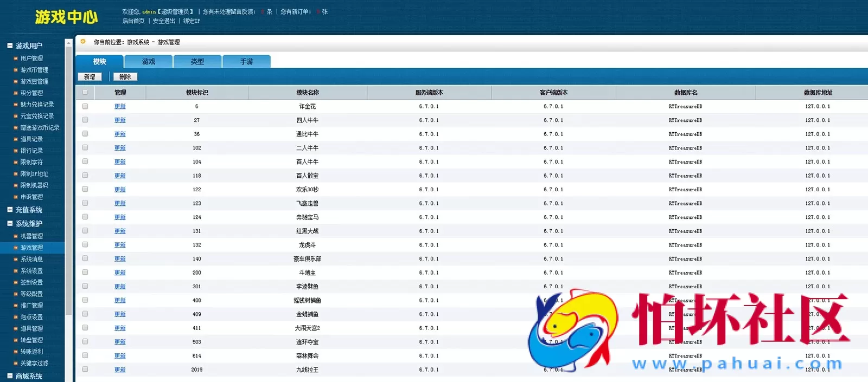This screenshot has height=382, width=868.
Task: Click the arrow icon beside 系统设置
Action: click(16, 271)
